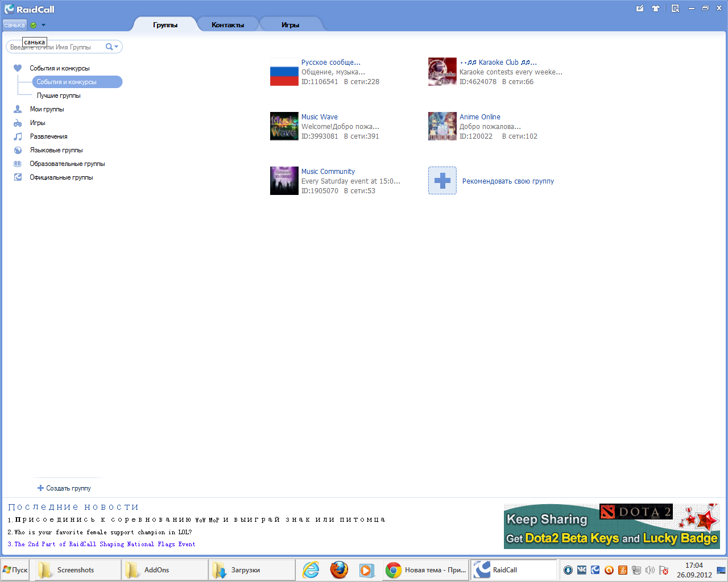The image size is (728, 582).
Task: Focus the group ID search field
Action: (x=57, y=47)
